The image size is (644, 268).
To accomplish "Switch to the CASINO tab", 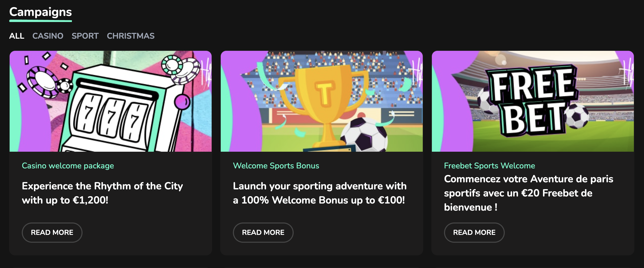I will [x=48, y=36].
